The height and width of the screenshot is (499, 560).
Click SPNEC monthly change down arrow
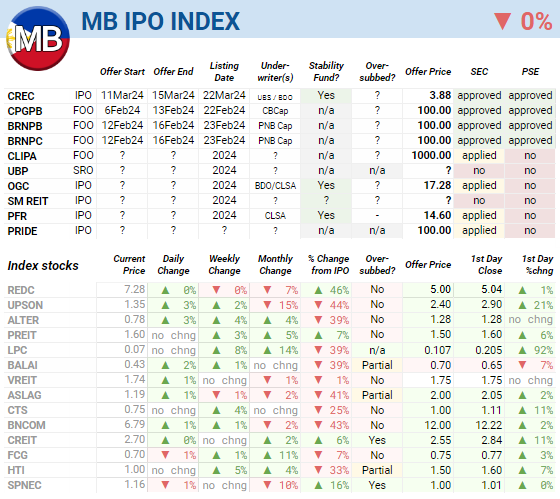267,485
